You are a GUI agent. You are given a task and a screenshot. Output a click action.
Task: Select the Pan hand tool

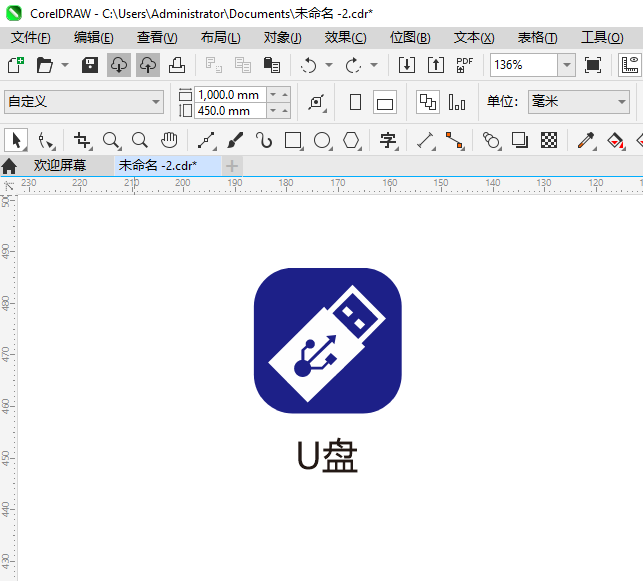[169, 141]
